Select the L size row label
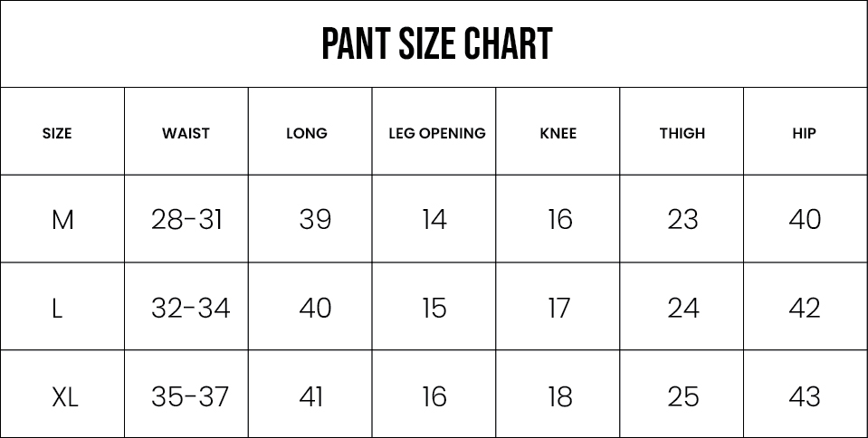Screen dimensions: 868x438 pyautogui.click(x=57, y=309)
